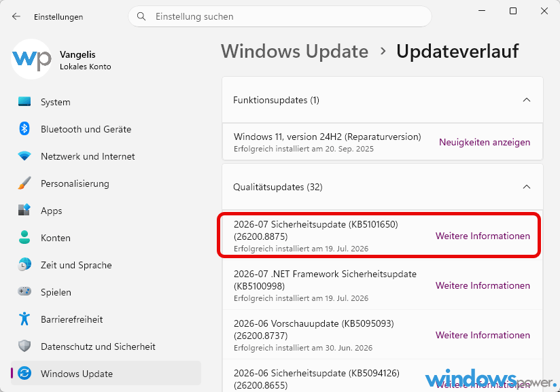560x392 pixels.
Task: Click Neuigkeiten anzeigen link
Action: 485,142
